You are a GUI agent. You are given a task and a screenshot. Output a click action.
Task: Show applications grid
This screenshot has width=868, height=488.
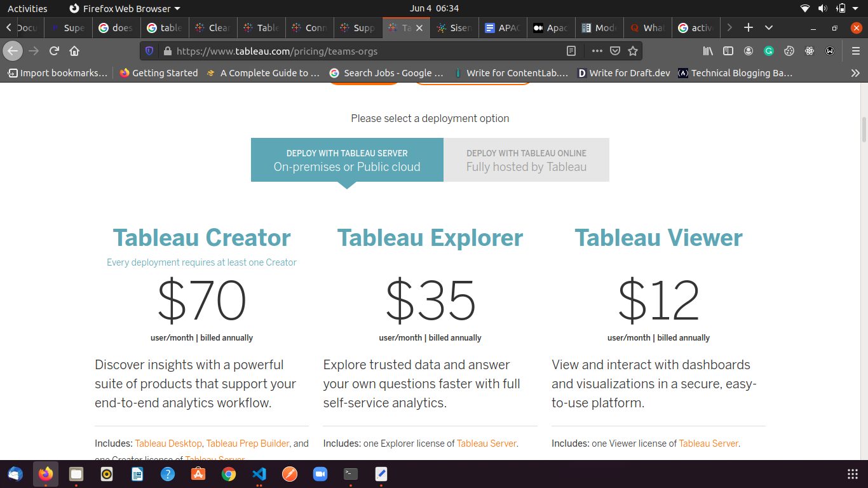(x=853, y=474)
